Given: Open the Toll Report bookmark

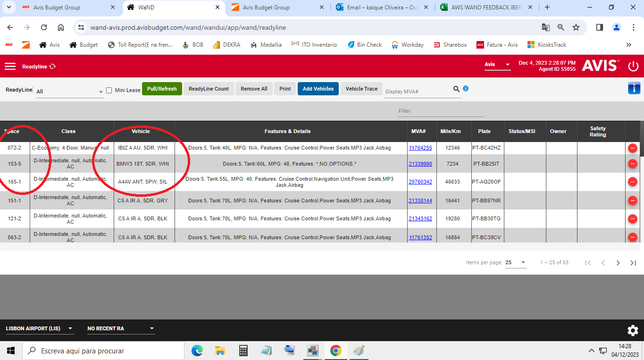Looking at the screenshot, I should (x=140, y=45).
